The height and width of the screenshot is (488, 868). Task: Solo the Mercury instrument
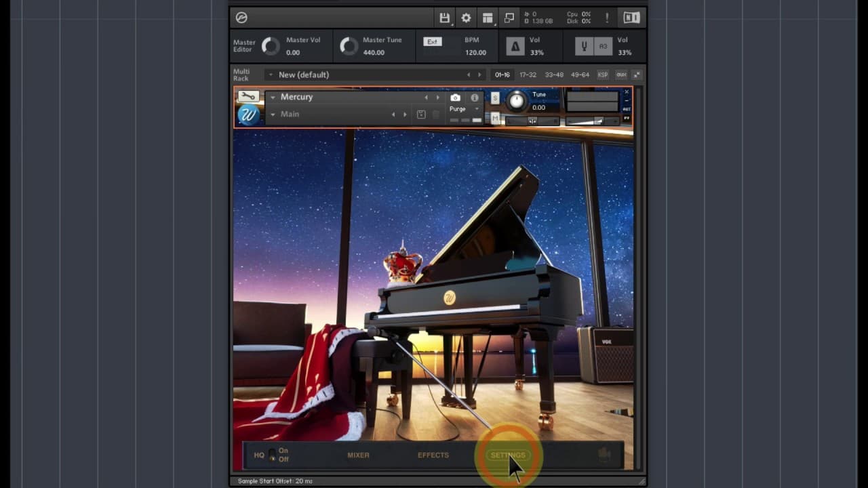pos(495,98)
